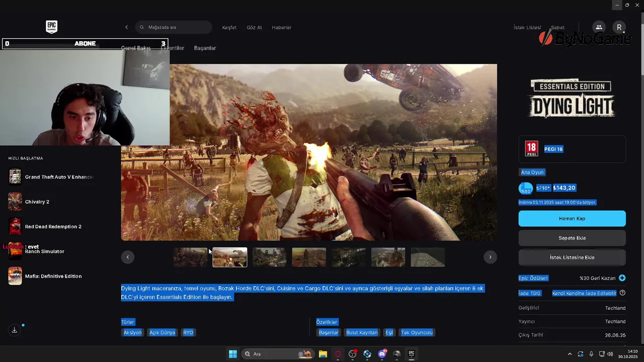
Task: Launch Grand Theft Auto V Enhanced quick launch
Action: coord(50,177)
